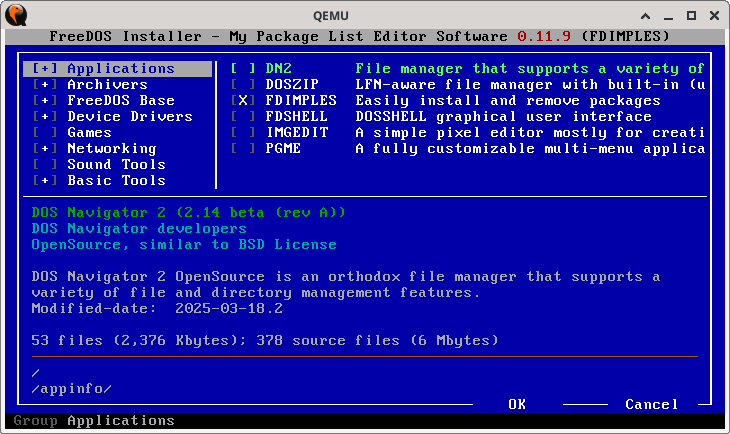Select the FDIMPLES package name
Viewport: 730px width, 434px height.
click(301, 101)
